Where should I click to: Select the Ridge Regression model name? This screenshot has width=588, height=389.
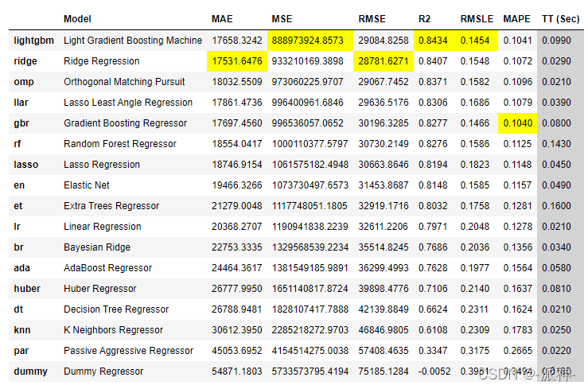point(101,60)
